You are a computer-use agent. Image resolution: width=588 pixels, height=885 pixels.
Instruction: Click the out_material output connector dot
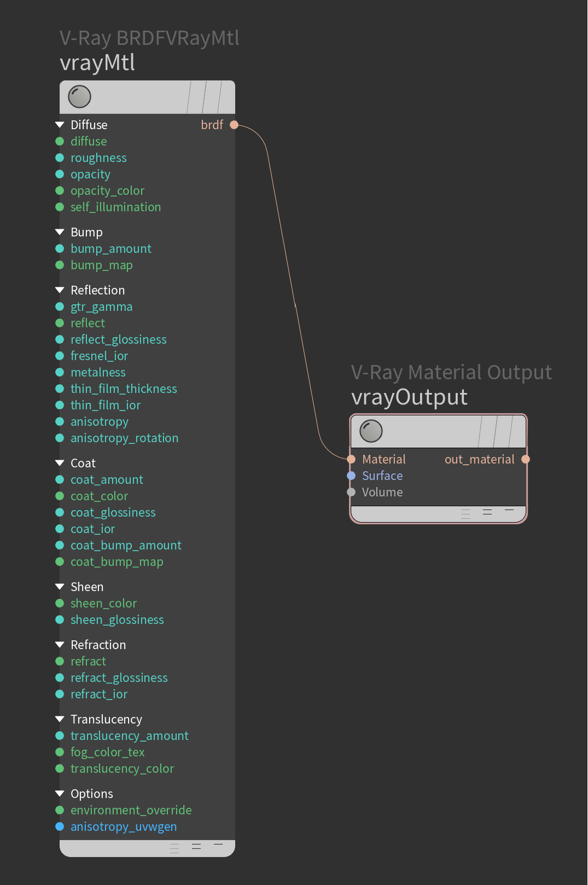526,459
